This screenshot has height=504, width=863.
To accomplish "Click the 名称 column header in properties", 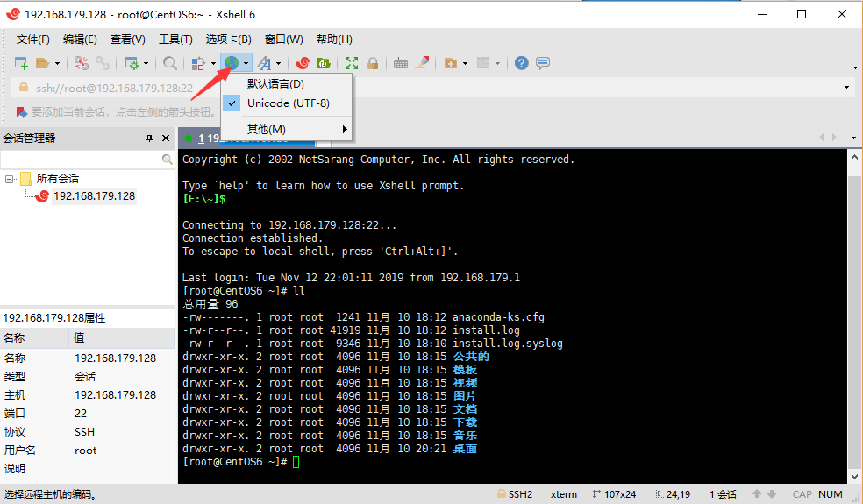I will (34, 337).
